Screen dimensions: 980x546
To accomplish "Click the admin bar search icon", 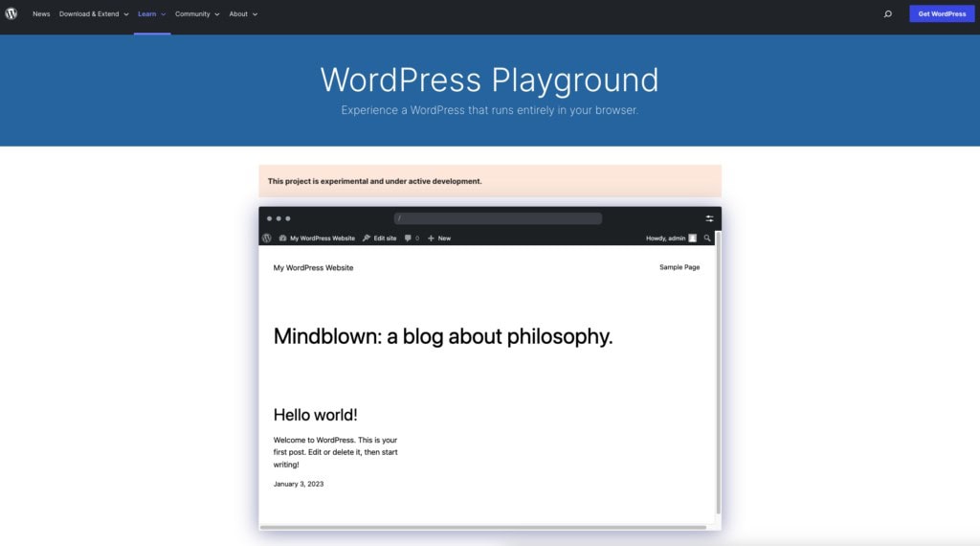I will coord(707,238).
